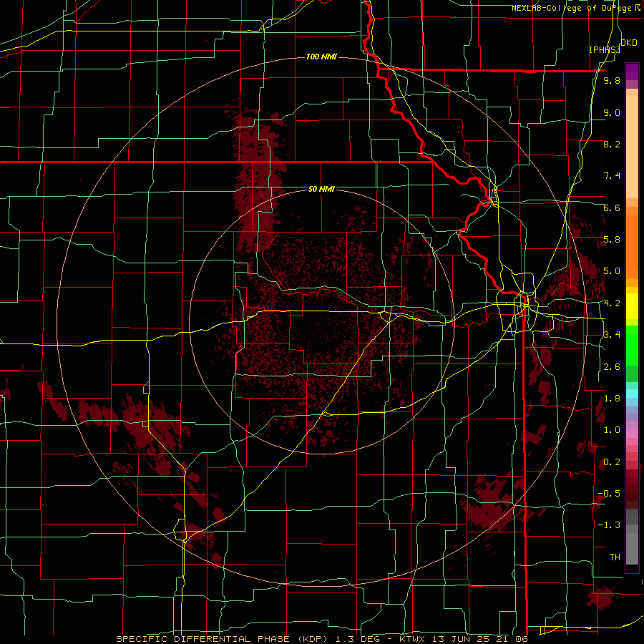Click the 3.4 scale value
Screen dimensions: 644x644
click(x=612, y=335)
